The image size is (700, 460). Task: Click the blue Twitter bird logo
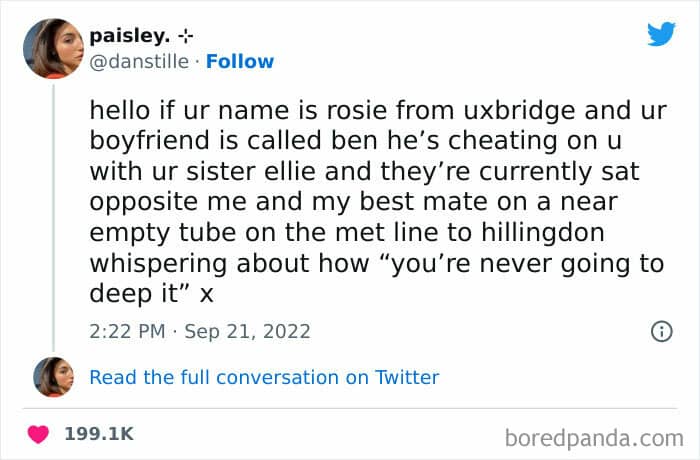point(661,33)
